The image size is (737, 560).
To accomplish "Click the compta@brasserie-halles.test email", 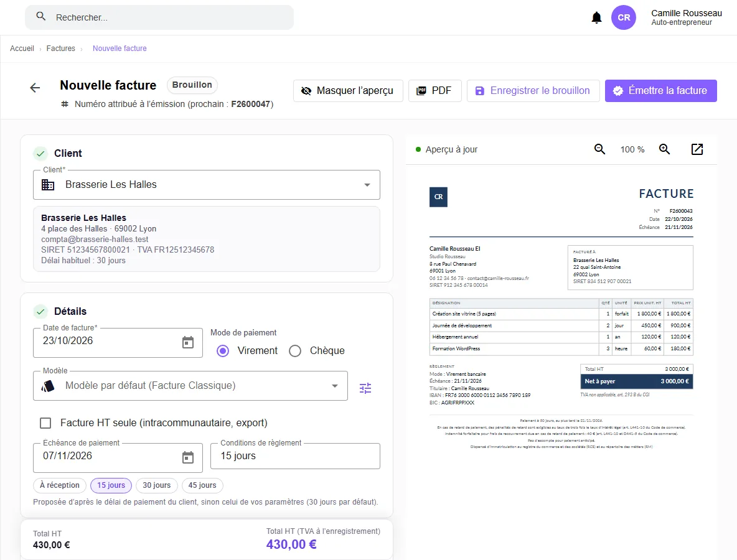I will point(95,239).
